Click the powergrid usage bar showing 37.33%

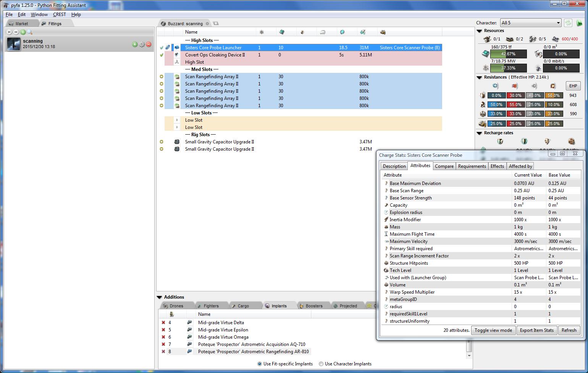508,68
